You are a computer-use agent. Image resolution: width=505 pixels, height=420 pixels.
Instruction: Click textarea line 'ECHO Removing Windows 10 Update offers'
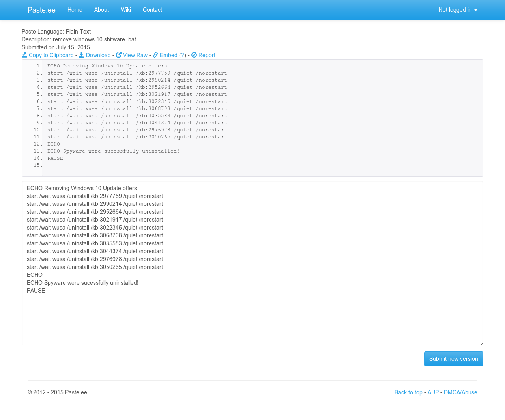click(82, 188)
